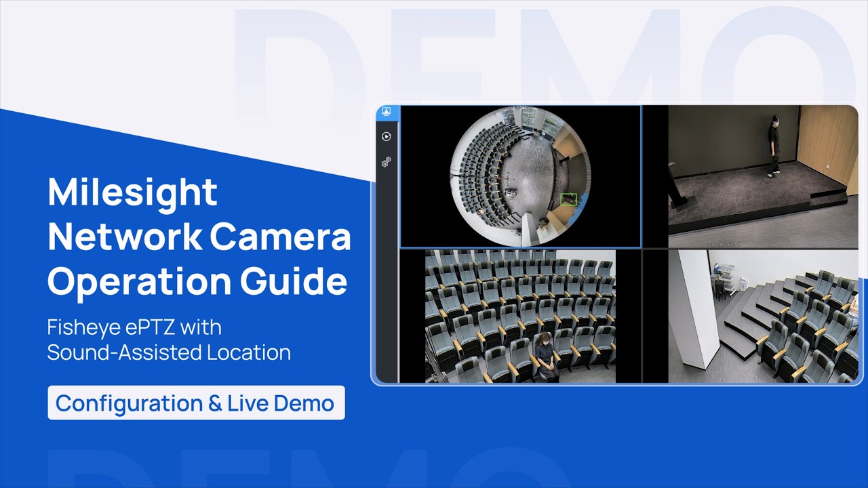Click the "Sound-Assisted Location" subtitle line
This screenshot has width=868, height=488.
[169, 352]
